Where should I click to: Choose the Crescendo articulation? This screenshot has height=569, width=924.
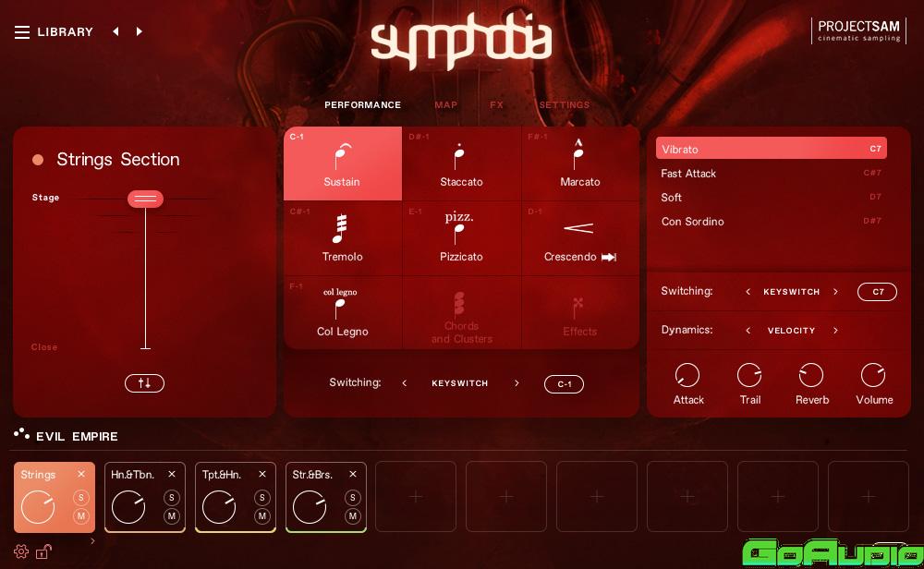[x=579, y=239]
